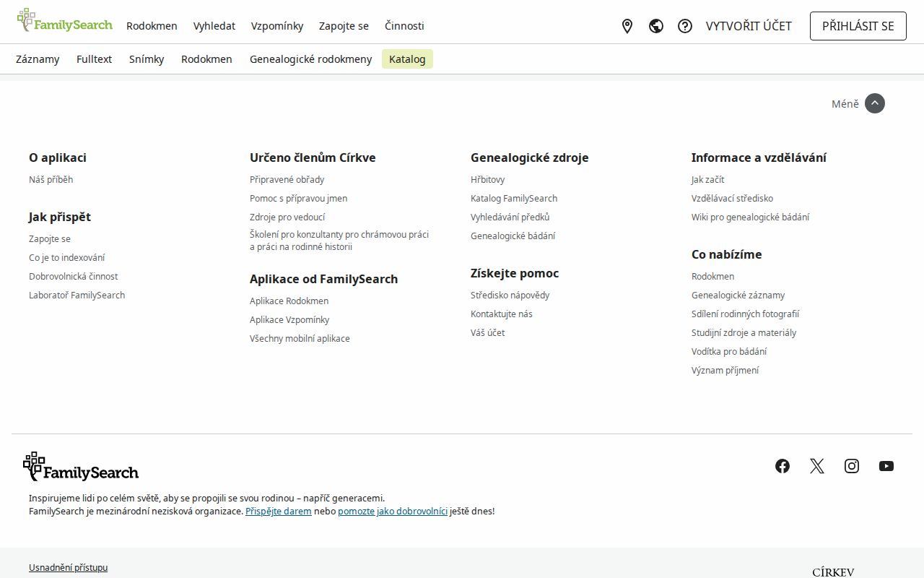This screenshot has width=924, height=578.
Task: Open the Přispějte darem link
Action: 279,511
